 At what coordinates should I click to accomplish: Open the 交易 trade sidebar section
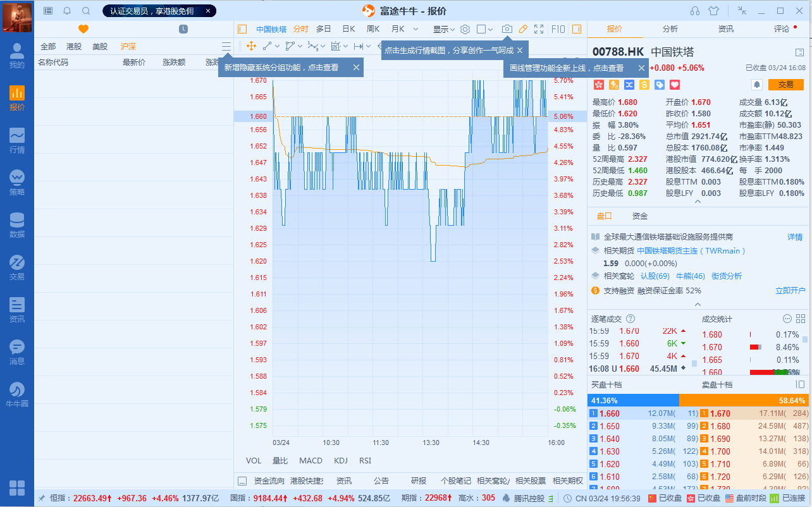click(x=17, y=268)
